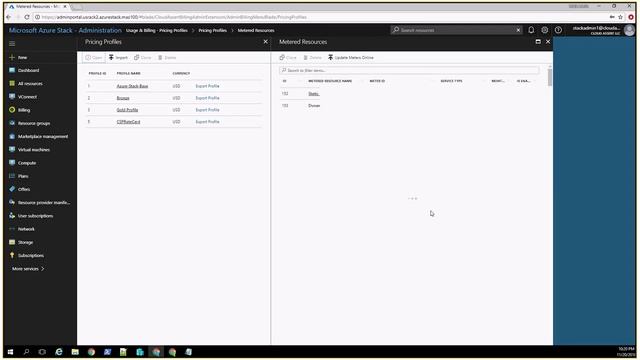
Task: Export Profile for Bronze
Action: click(x=207, y=98)
